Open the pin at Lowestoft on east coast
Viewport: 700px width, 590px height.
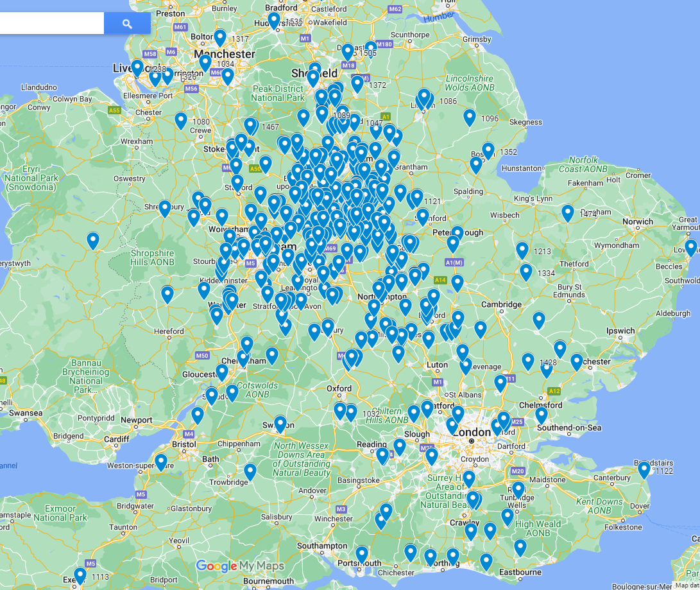[691, 248]
